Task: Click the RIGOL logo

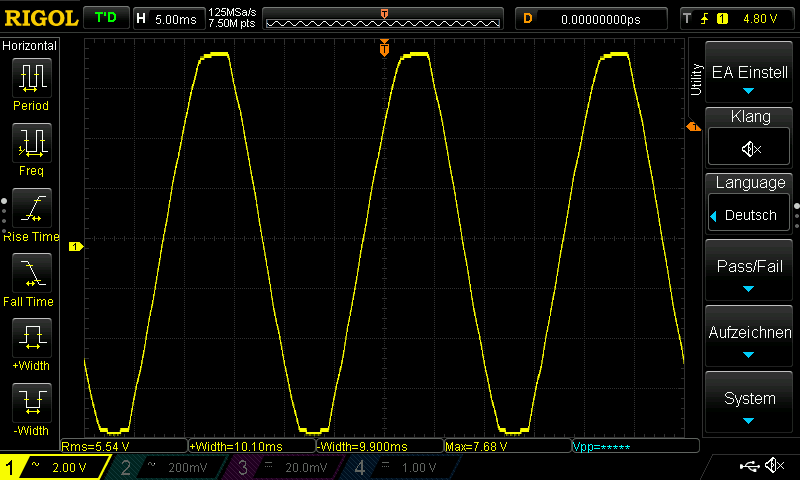Action: [39, 18]
